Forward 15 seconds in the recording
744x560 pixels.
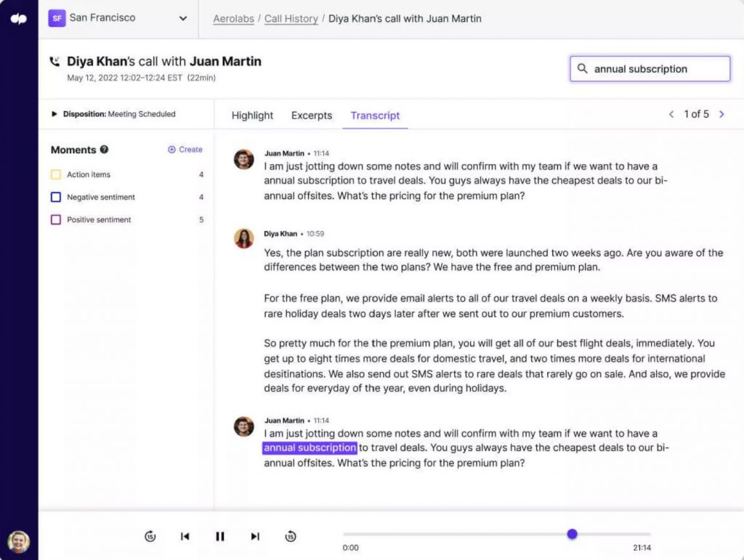click(x=290, y=536)
